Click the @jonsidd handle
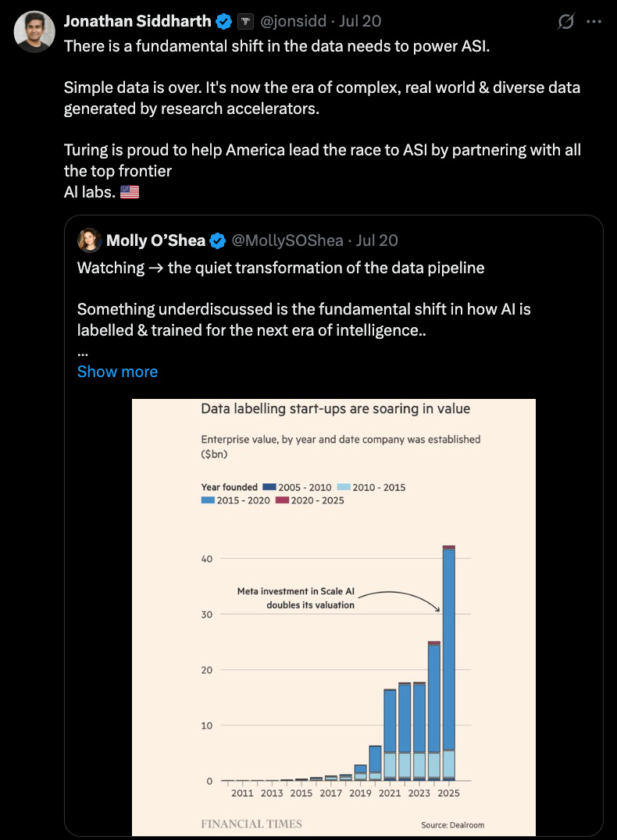Image resolution: width=617 pixels, height=840 pixels. pos(293,21)
